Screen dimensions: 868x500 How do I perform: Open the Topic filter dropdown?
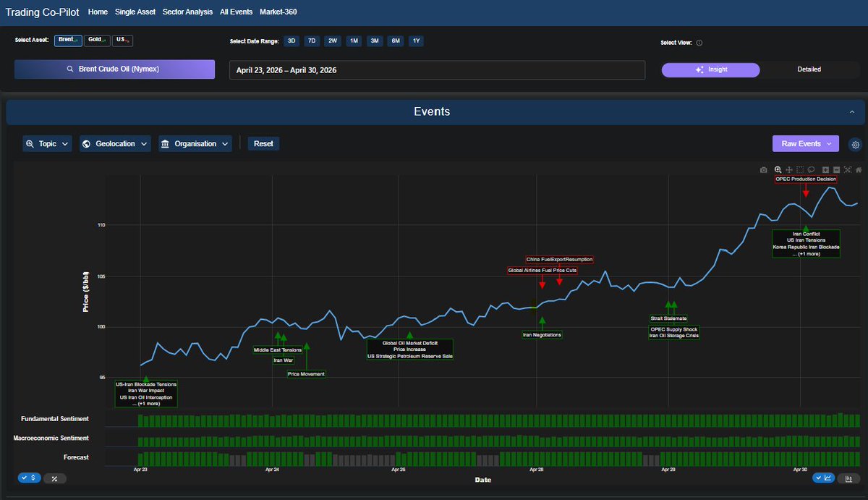tap(48, 144)
